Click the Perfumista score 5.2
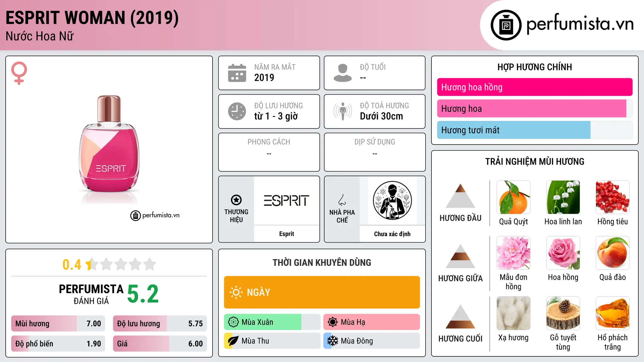This screenshot has width=644, height=362. (x=143, y=294)
